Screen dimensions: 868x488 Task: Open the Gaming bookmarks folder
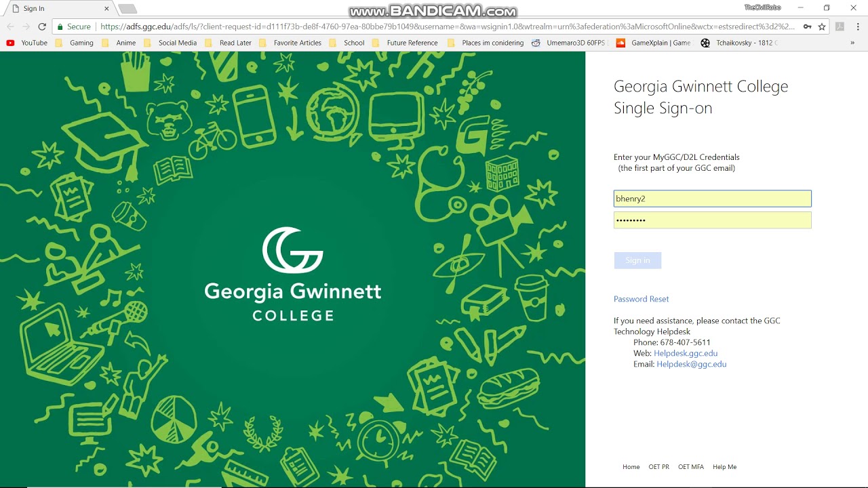[75, 43]
